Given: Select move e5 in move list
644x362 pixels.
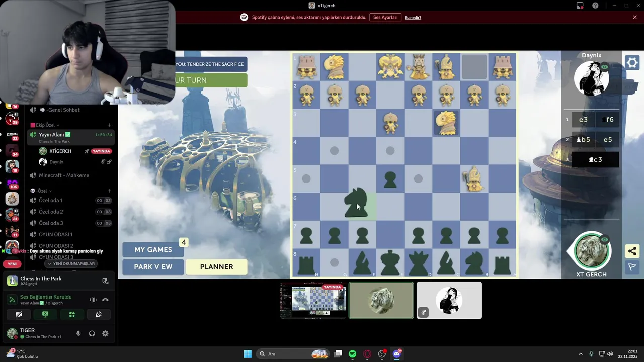Looking at the screenshot, I should [x=608, y=140].
